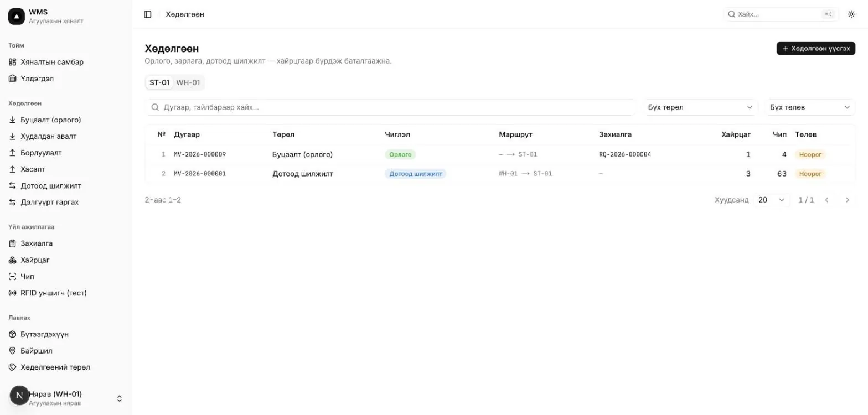Select the WH-01 tab
Image resolution: width=868 pixels, height=415 pixels.
[188, 82]
